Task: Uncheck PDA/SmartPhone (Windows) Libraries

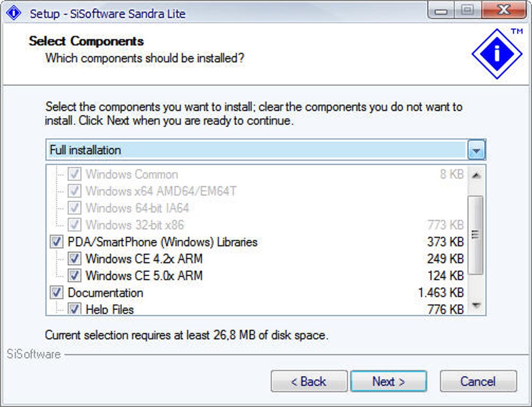Action: (x=57, y=242)
